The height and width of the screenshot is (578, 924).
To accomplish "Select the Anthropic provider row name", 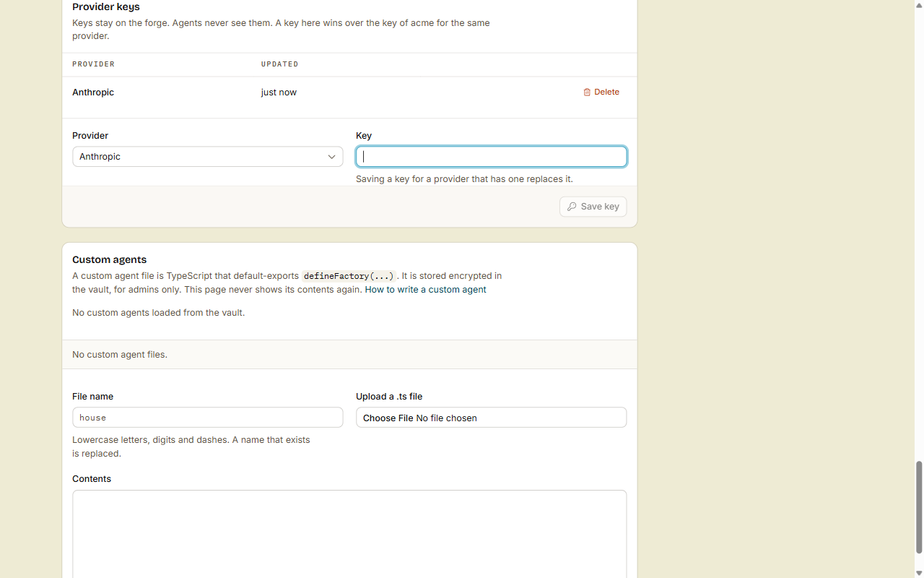I will [x=93, y=92].
